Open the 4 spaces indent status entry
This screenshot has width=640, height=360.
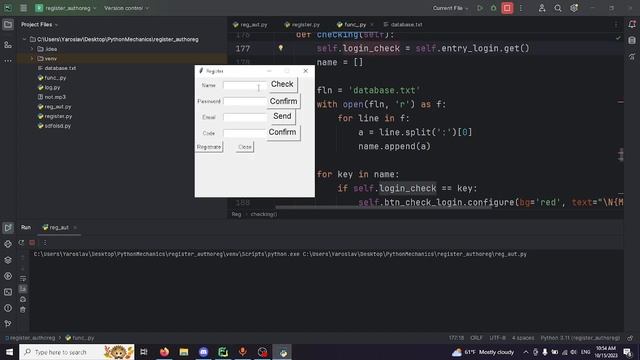coord(523,338)
